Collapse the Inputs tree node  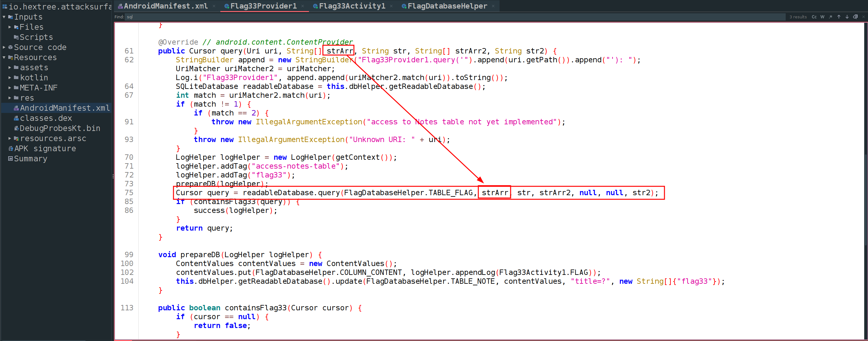click(x=4, y=17)
